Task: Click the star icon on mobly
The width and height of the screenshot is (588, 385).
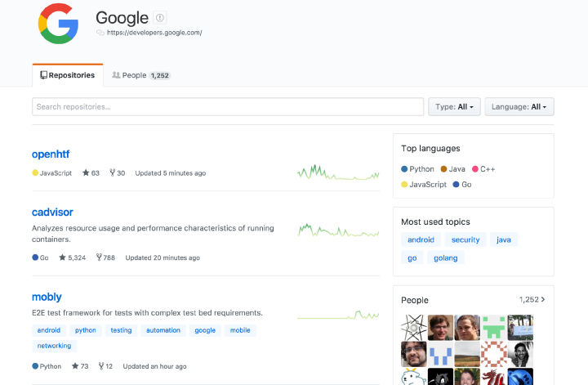Action: click(75, 366)
